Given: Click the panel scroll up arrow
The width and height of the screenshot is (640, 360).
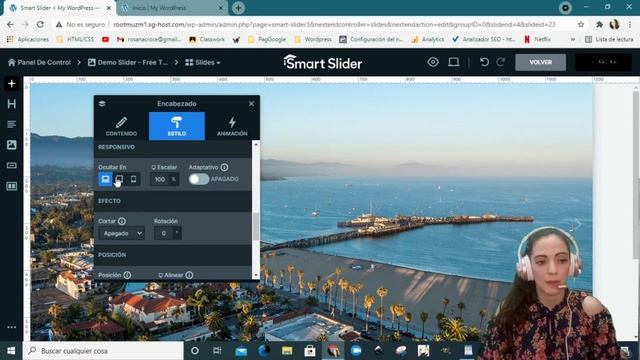Looking at the screenshot, I should point(256,144).
